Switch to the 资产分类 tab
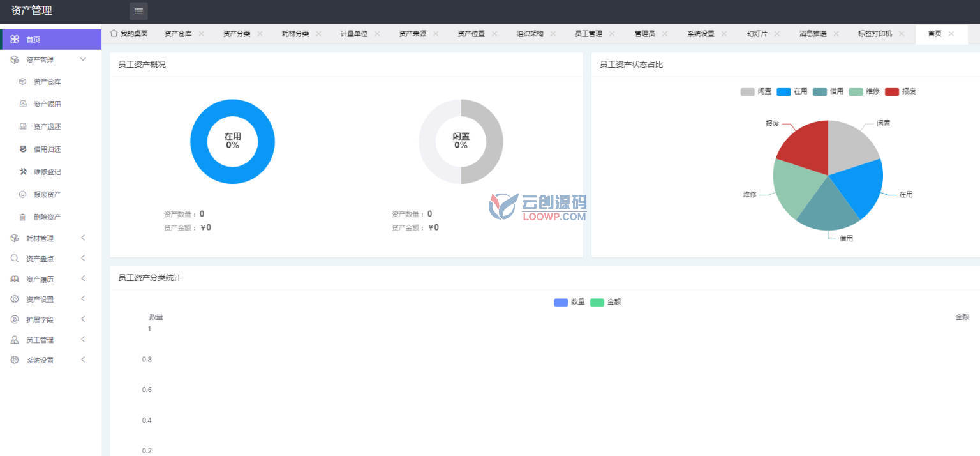Image resolution: width=980 pixels, height=456 pixels. [x=237, y=34]
